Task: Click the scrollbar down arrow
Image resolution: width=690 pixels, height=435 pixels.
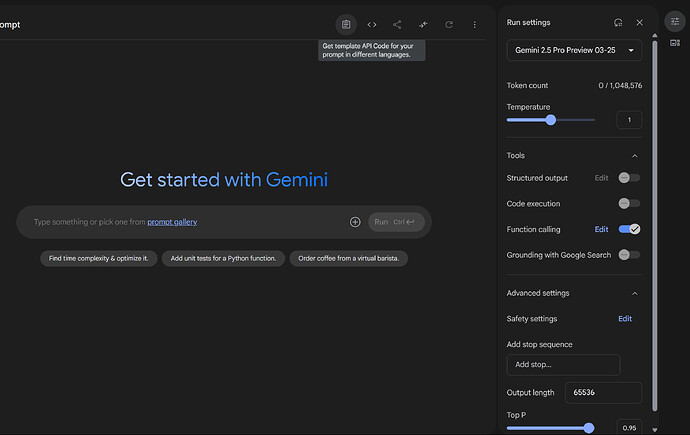Action: pos(654,430)
